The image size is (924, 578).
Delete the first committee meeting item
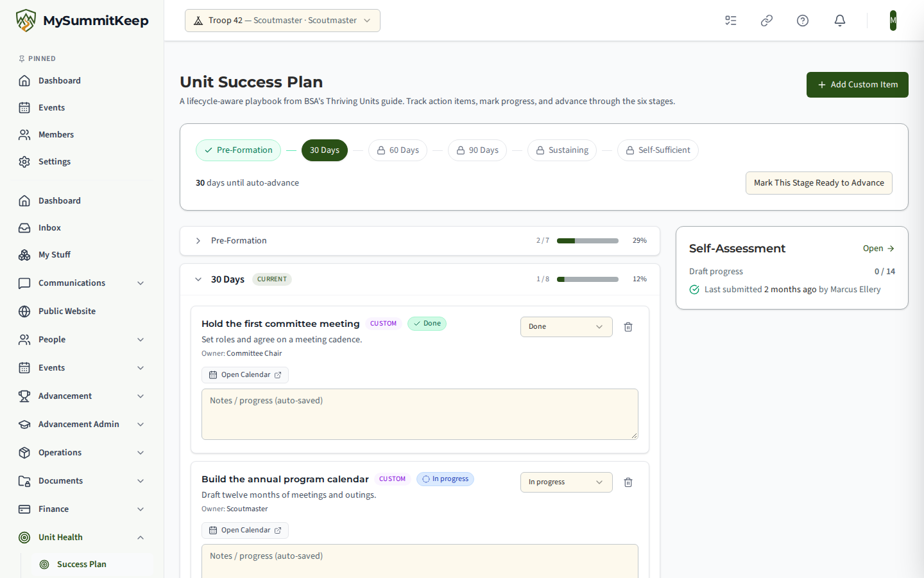[x=628, y=327]
